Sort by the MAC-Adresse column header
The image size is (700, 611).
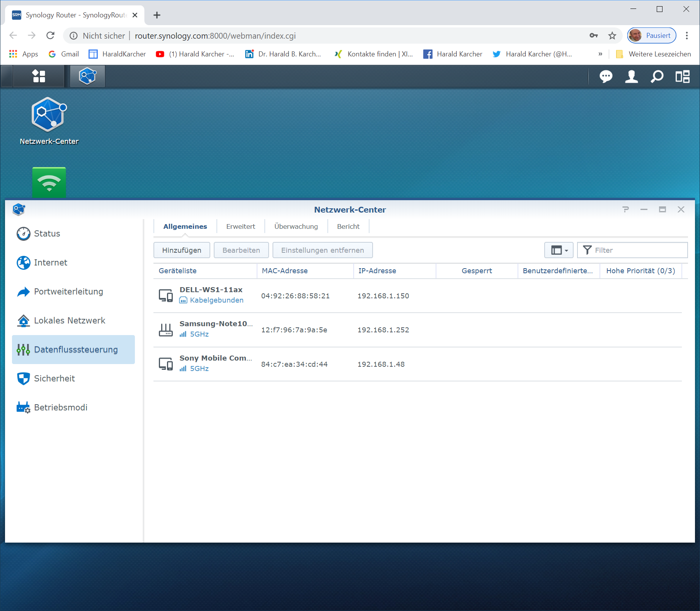tap(285, 271)
